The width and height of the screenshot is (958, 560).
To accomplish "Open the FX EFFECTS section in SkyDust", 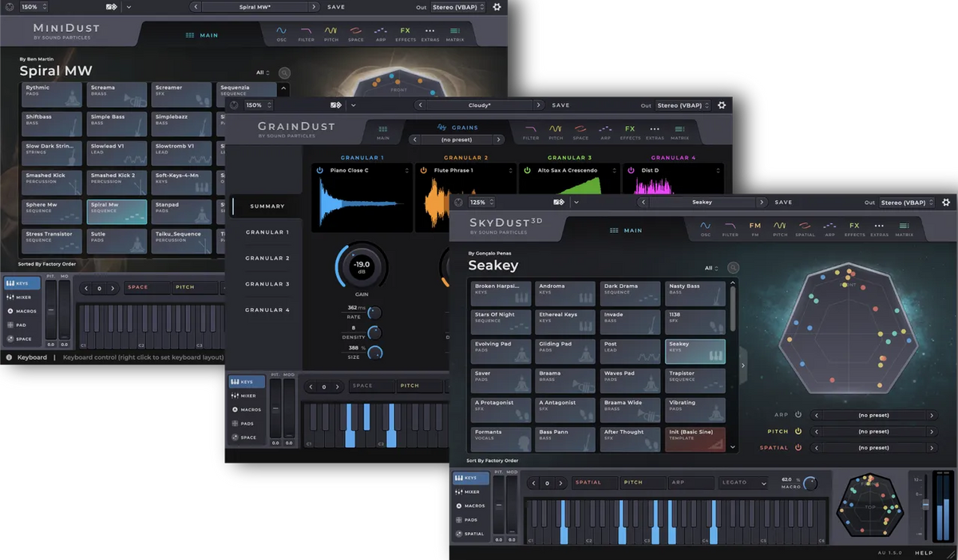I will pos(854,226).
